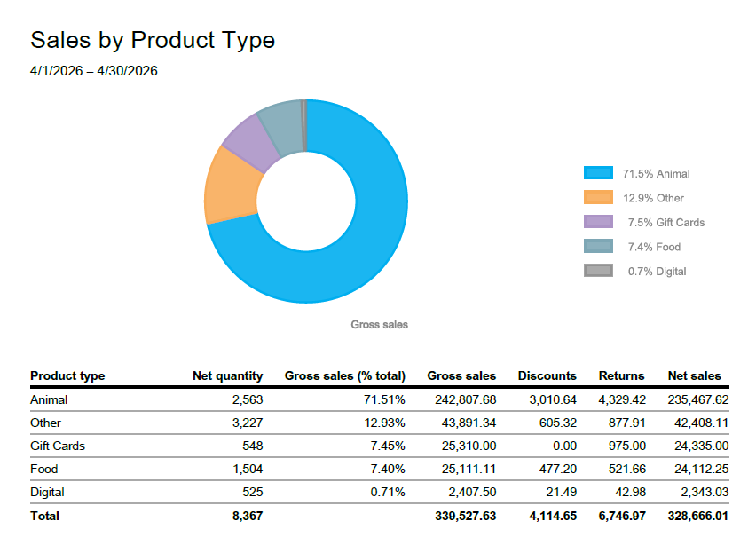756x553 pixels.
Task: Click the orange Other legend swatch
Action: pyautogui.click(x=598, y=198)
